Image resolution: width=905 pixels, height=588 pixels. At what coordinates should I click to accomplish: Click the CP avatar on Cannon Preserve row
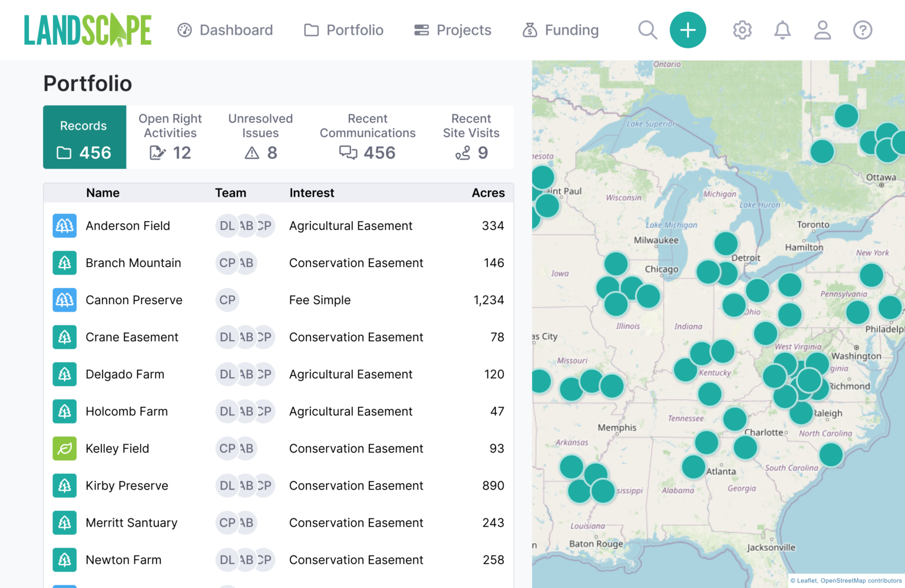(x=227, y=300)
